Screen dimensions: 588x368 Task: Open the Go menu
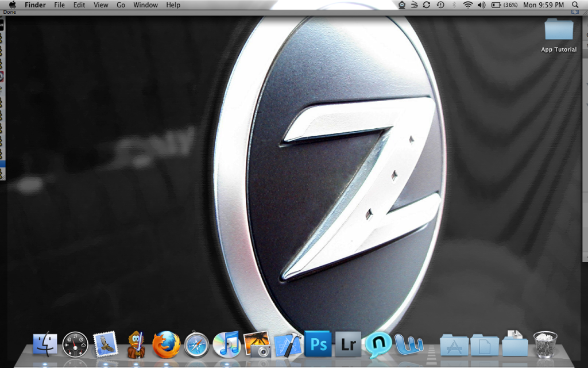coord(121,5)
